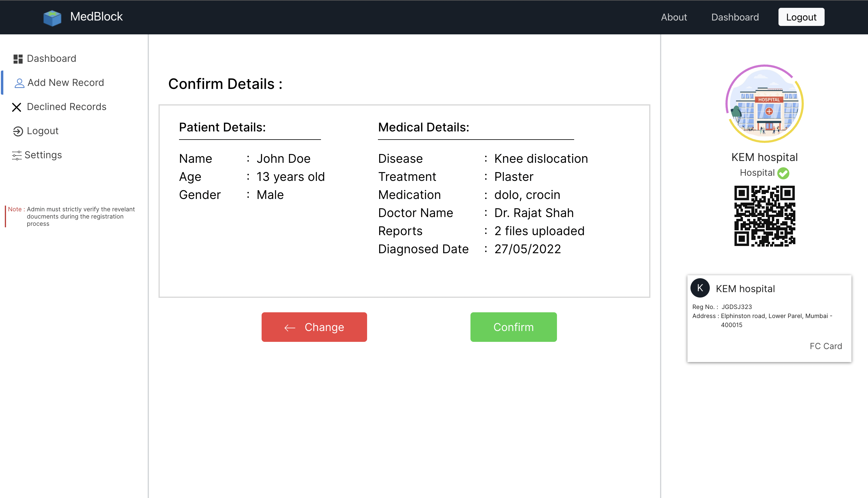Open Dashboard in the top navigation
The image size is (868, 498).
point(735,17)
